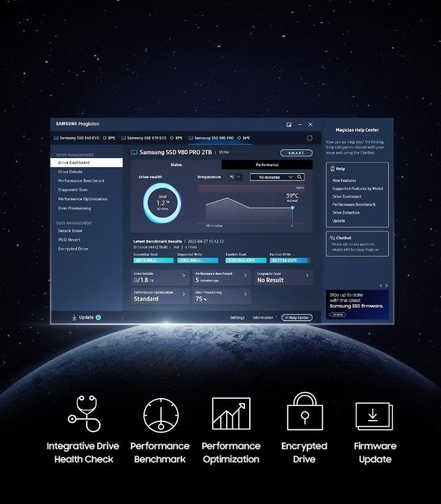The height and width of the screenshot is (504, 441).
Task: Click the refresh icon in drive tab bar
Action: [x=309, y=138]
